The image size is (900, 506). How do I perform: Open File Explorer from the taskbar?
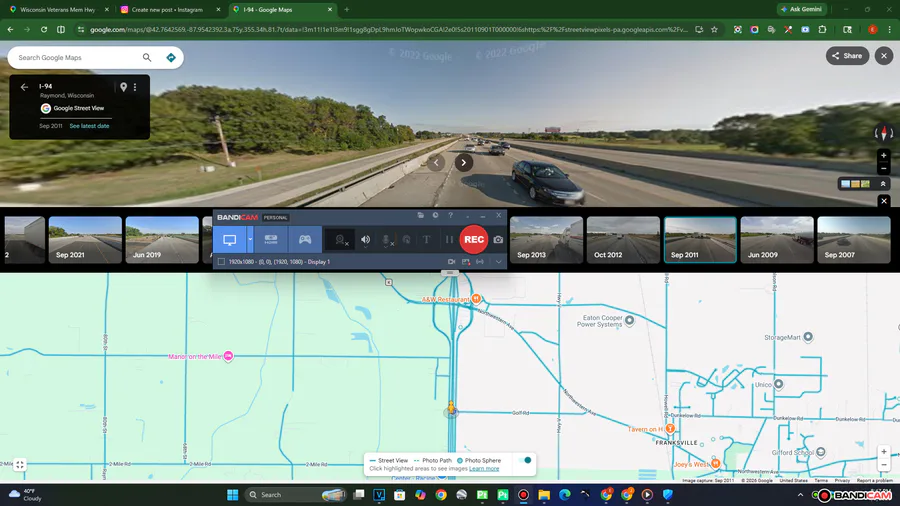click(x=544, y=495)
